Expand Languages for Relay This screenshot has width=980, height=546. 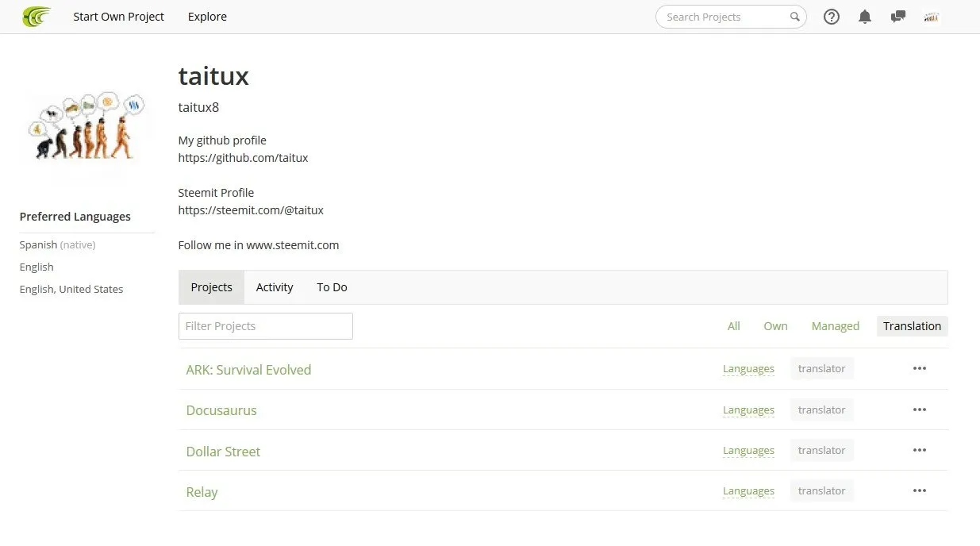pos(748,491)
